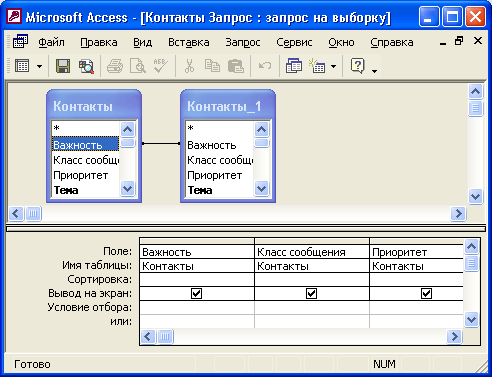This screenshot has height=377, width=492.
Task: Click the Paste clipboard icon
Action: pos(236,66)
